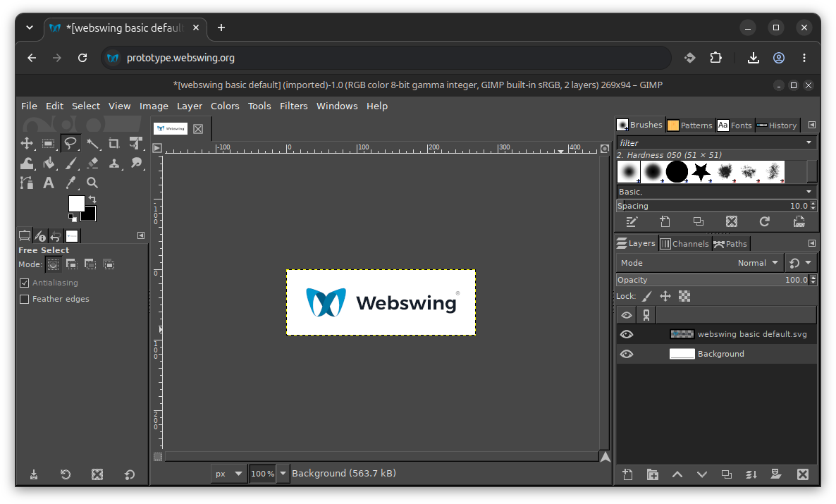Open the Layer menu
The height and width of the screenshot is (504, 836).
tap(190, 106)
